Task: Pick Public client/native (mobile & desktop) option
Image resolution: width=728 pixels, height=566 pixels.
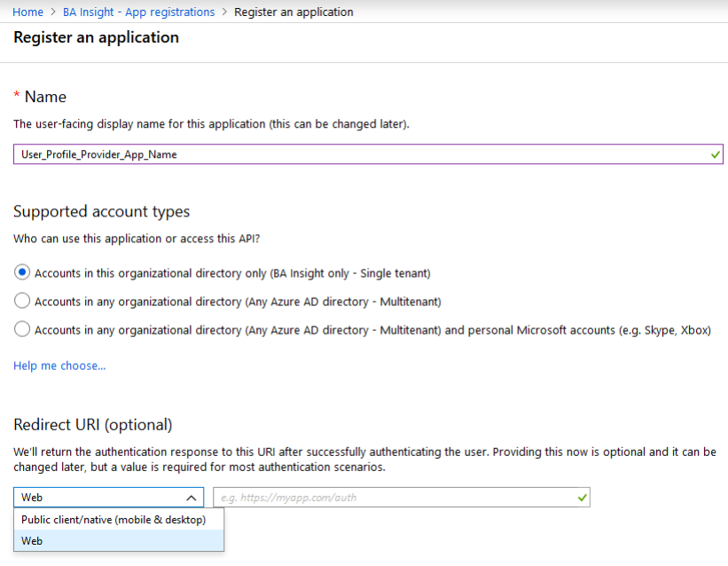Action: point(114,520)
